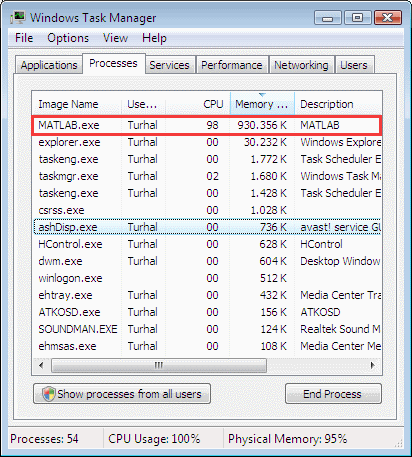Select the ashDisp.exe process row

click(x=207, y=227)
